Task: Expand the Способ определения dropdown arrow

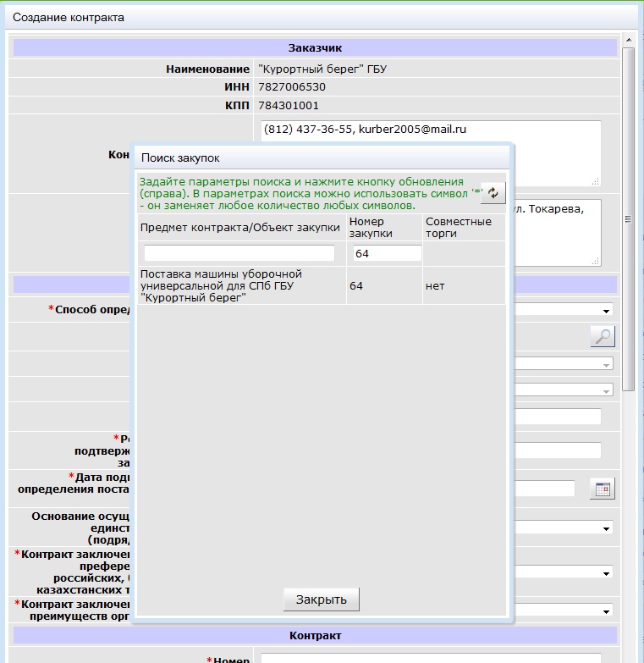Action: (606, 311)
